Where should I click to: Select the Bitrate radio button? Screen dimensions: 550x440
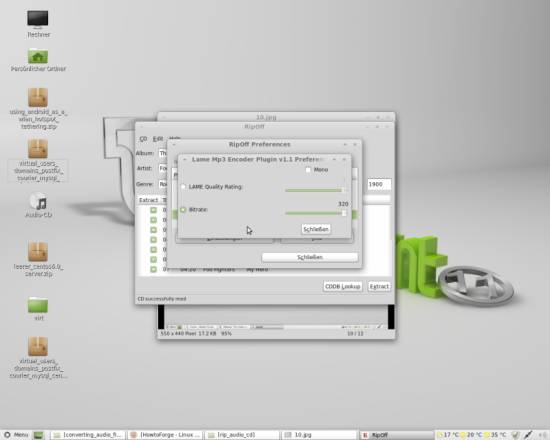[x=183, y=209]
